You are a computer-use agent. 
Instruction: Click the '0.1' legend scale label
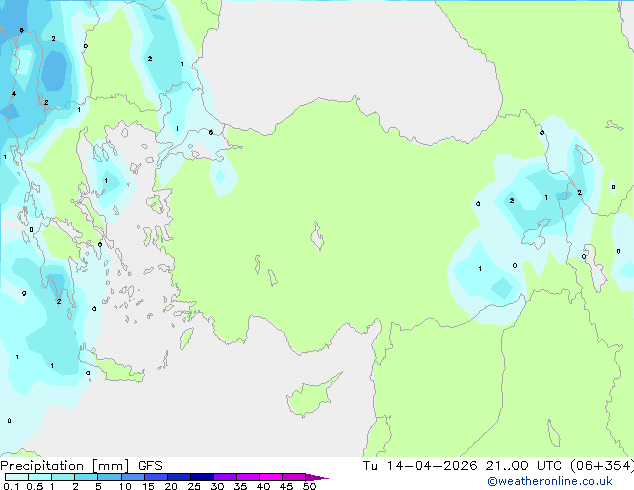point(11,486)
